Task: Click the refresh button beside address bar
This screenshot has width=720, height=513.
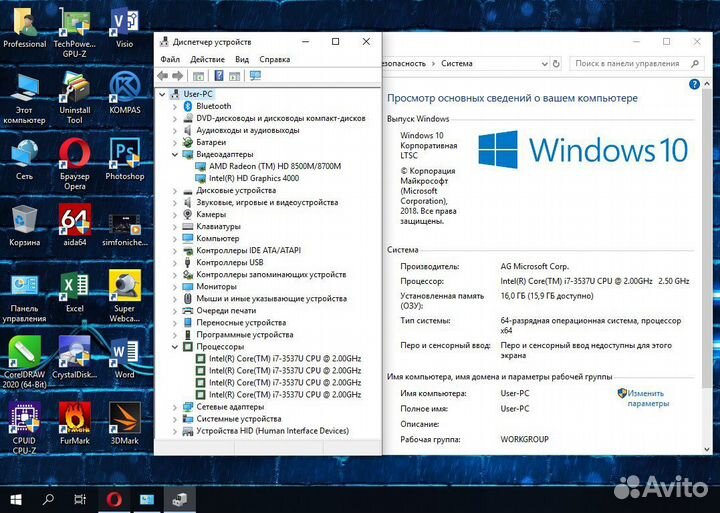Action: tap(556, 64)
